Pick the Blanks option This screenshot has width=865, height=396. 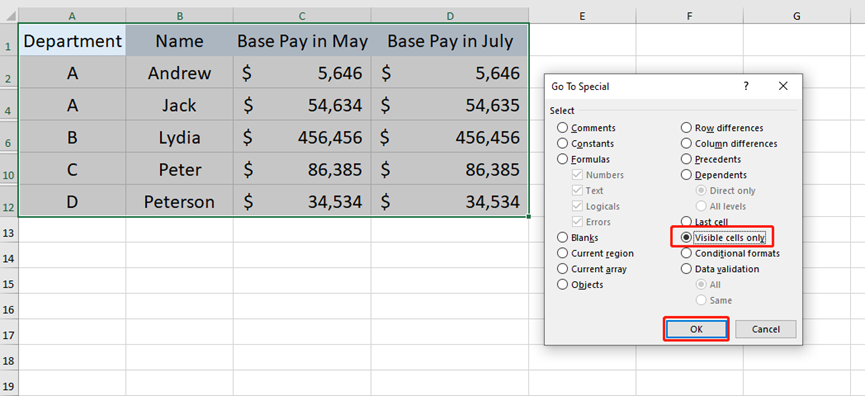coord(562,238)
